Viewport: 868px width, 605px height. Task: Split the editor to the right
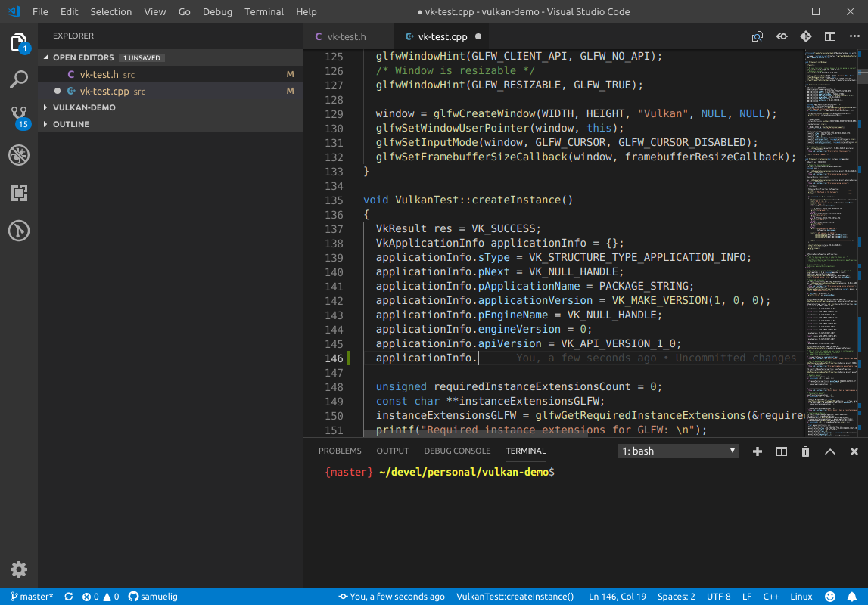(x=830, y=36)
